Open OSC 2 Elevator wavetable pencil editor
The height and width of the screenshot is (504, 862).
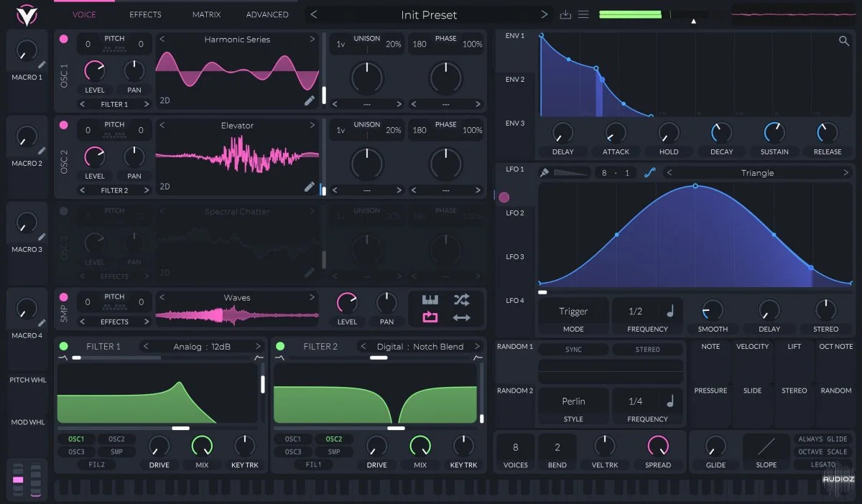point(310,187)
